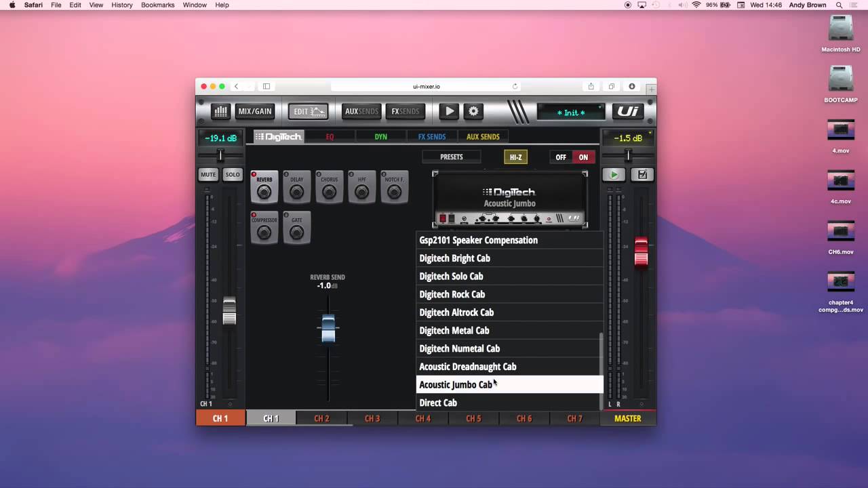Select Digitech Solo Cab
This screenshot has height=488, width=868.
coord(509,276)
